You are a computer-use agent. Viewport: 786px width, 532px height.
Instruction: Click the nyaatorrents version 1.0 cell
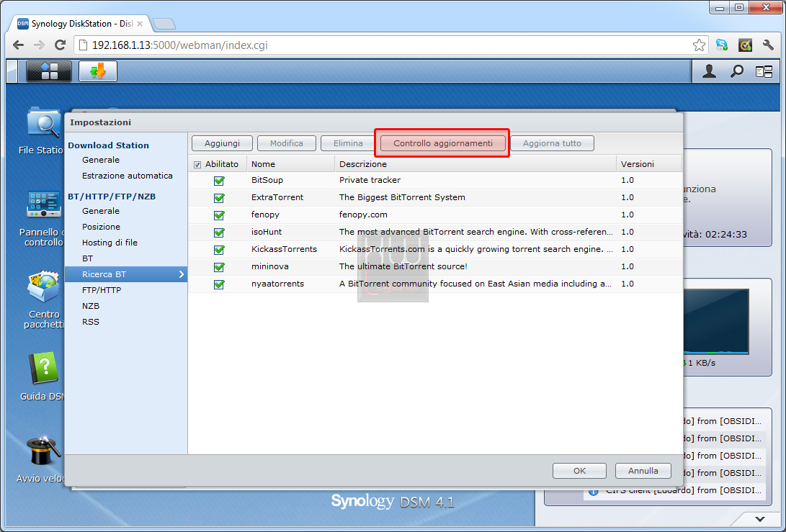tap(628, 284)
